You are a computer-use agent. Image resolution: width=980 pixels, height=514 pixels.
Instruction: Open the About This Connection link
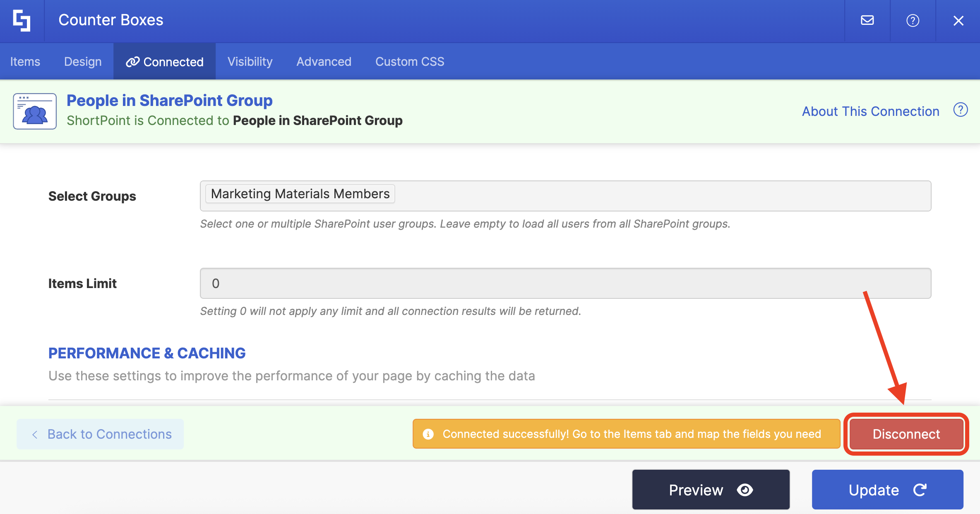point(870,111)
